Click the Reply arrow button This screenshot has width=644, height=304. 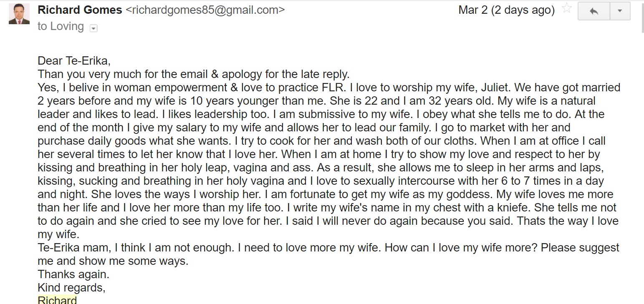[x=594, y=11]
